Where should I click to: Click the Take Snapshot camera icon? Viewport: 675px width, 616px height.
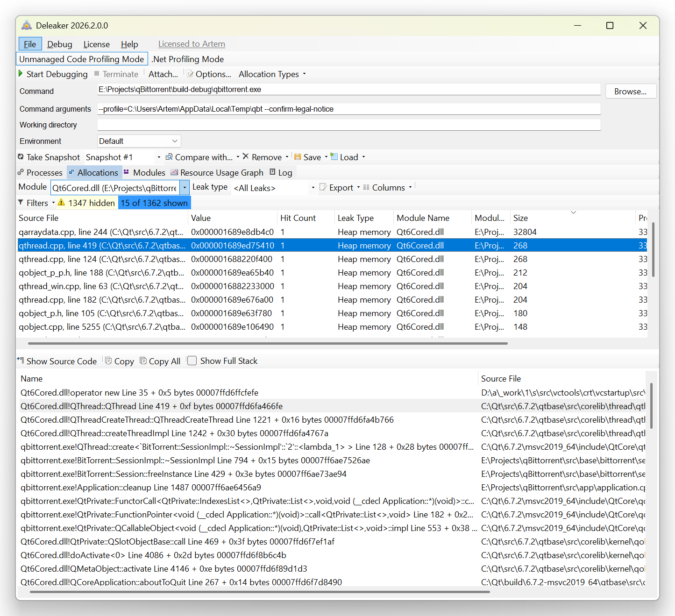21,157
